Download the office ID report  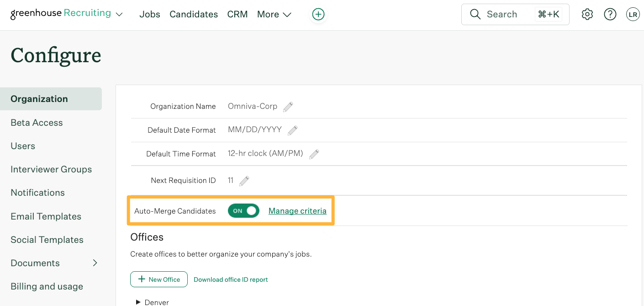point(231,279)
